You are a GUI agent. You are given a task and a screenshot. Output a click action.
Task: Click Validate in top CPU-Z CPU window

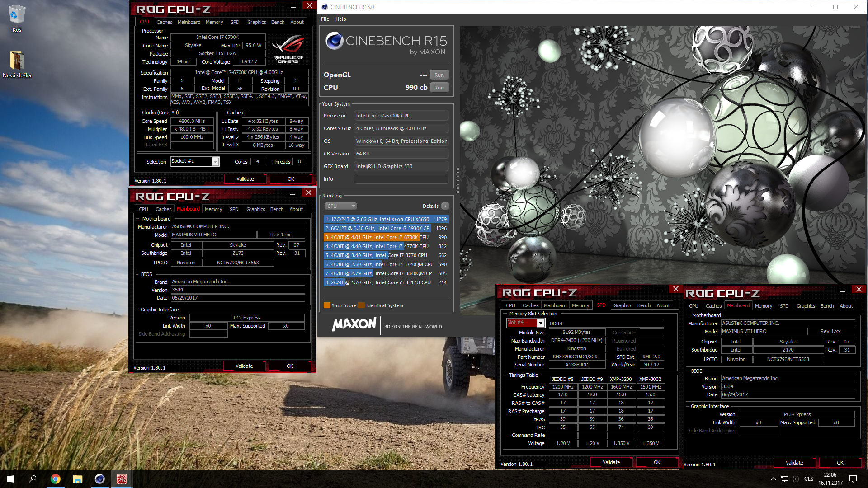tap(245, 179)
